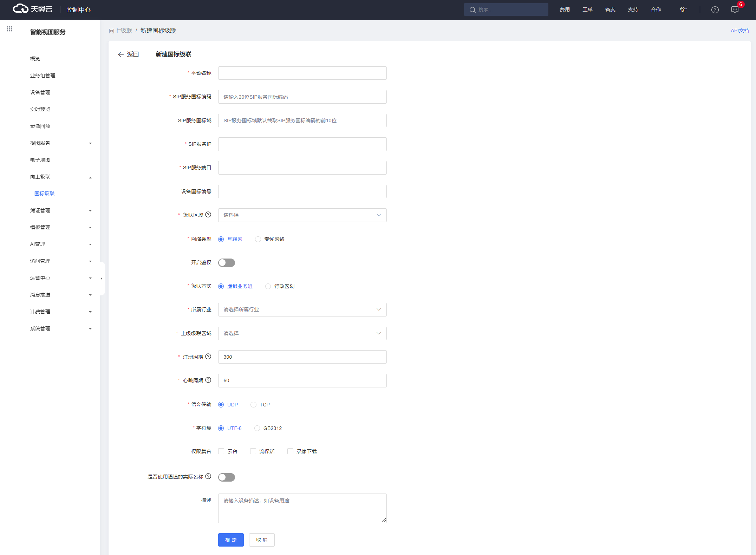Image resolution: width=756 pixels, height=555 pixels.
Task: Select TCP for 信令传输
Action: coord(254,405)
